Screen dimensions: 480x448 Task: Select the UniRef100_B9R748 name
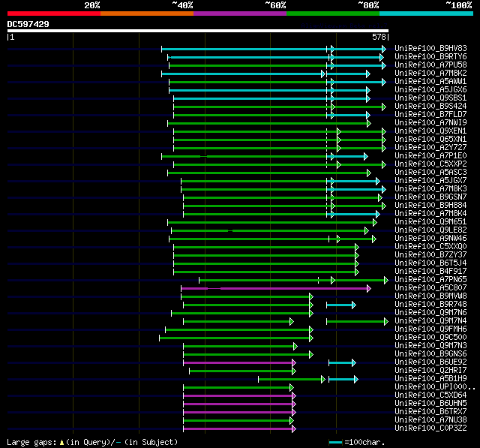(430, 305)
